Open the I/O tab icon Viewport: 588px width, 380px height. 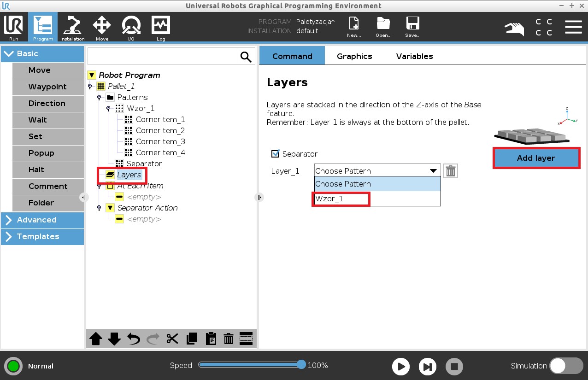click(x=131, y=27)
